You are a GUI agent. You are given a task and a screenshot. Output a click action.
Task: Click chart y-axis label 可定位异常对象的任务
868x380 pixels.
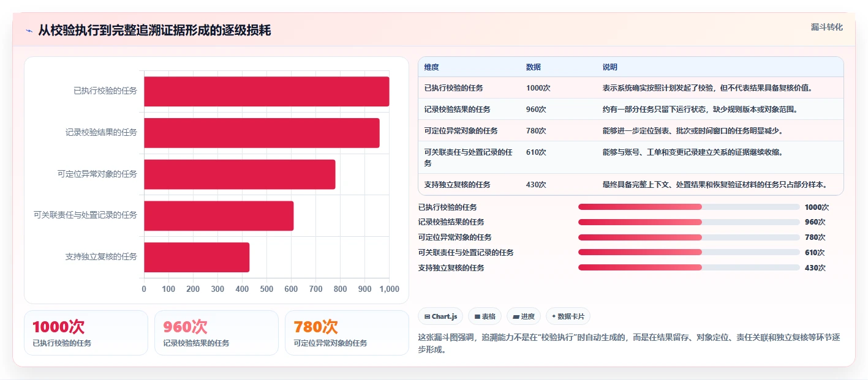click(x=97, y=174)
